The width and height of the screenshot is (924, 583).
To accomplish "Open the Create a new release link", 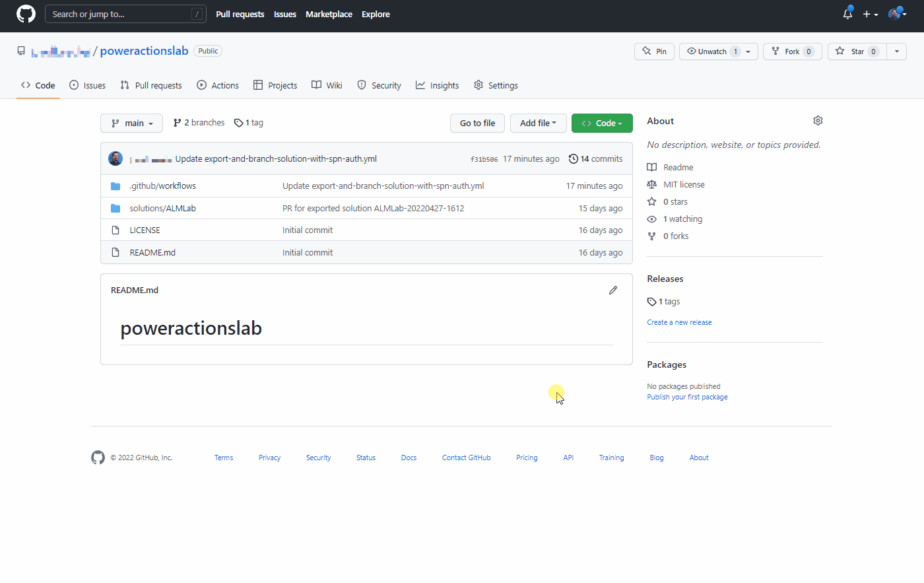I will [x=679, y=322].
